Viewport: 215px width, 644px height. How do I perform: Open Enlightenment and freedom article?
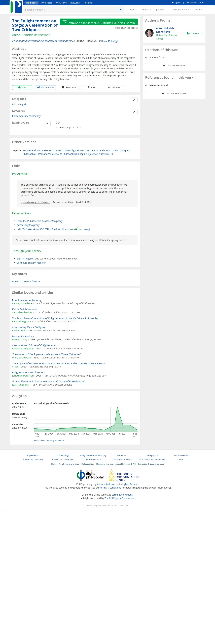tap(29, 372)
